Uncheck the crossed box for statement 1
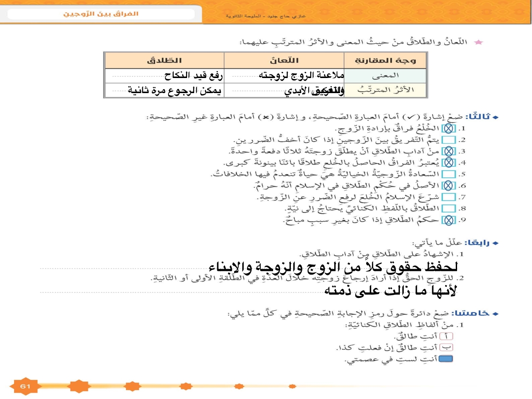Screen dimensions: 532x399 449,129
